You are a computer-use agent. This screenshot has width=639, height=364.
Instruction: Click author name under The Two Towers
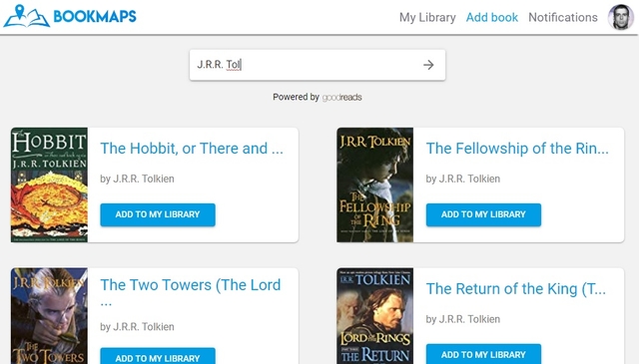pyautogui.click(x=144, y=326)
